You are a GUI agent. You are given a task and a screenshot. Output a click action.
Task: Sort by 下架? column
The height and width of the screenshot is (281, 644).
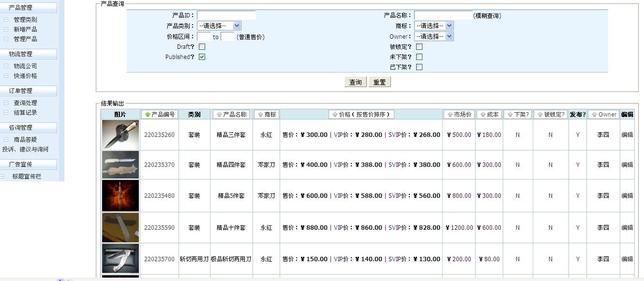pos(518,115)
